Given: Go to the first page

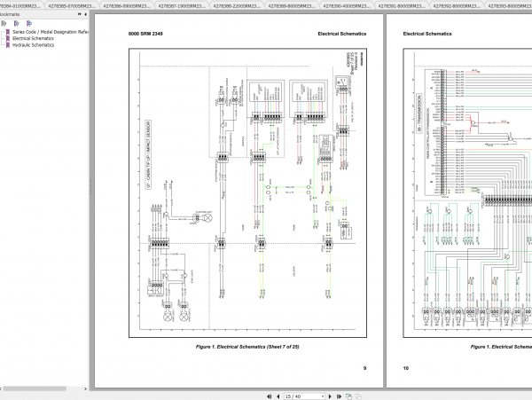Looking at the screenshot, I should pos(269,396).
